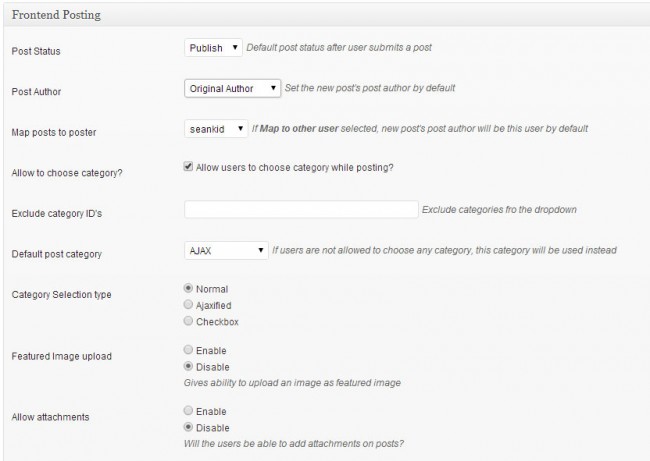The height and width of the screenshot is (461, 650).
Task: Select Checkbox category selection type
Action: (x=188, y=322)
